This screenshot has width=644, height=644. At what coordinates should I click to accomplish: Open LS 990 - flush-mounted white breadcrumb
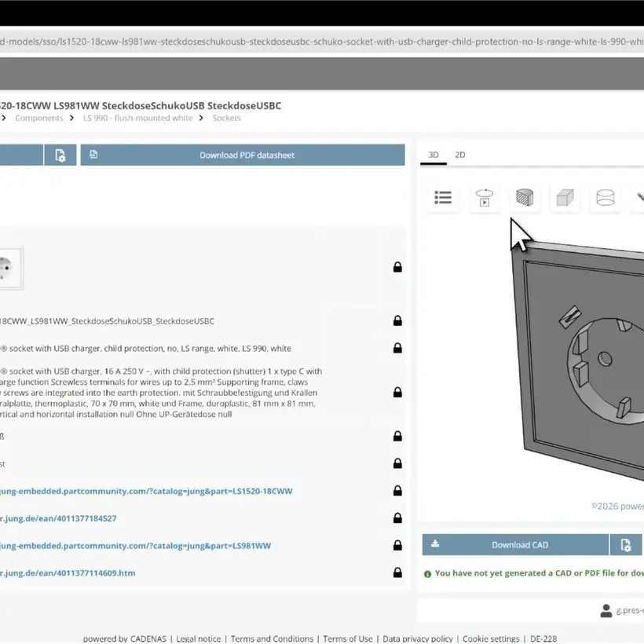click(x=137, y=118)
